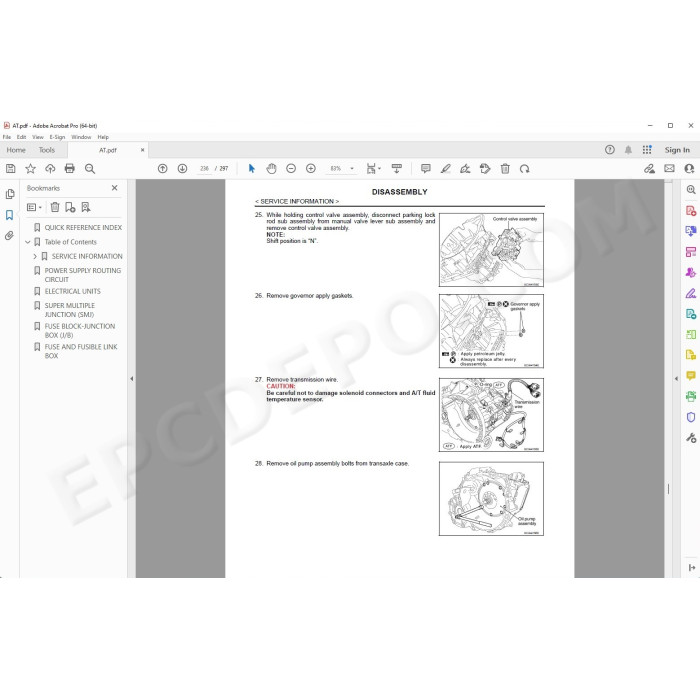Image resolution: width=700 pixels, height=700 pixels.
Task: Open the E-Sign menu
Action: 57,137
